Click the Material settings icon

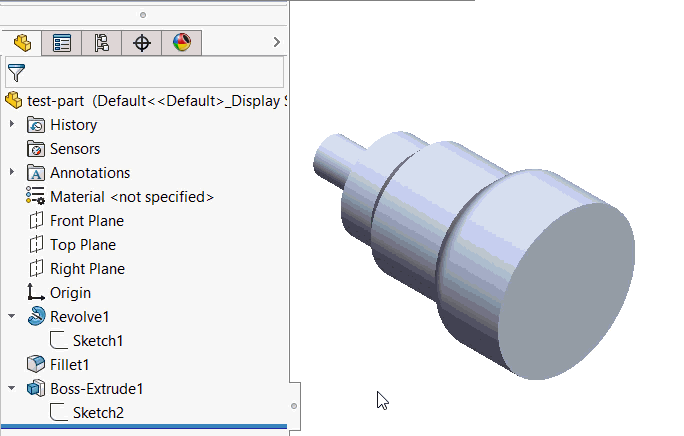pyautogui.click(x=35, y=196)
